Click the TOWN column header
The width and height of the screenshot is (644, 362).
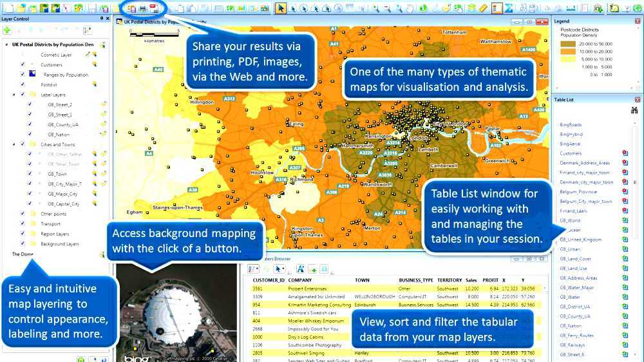(x=362, y=280)
